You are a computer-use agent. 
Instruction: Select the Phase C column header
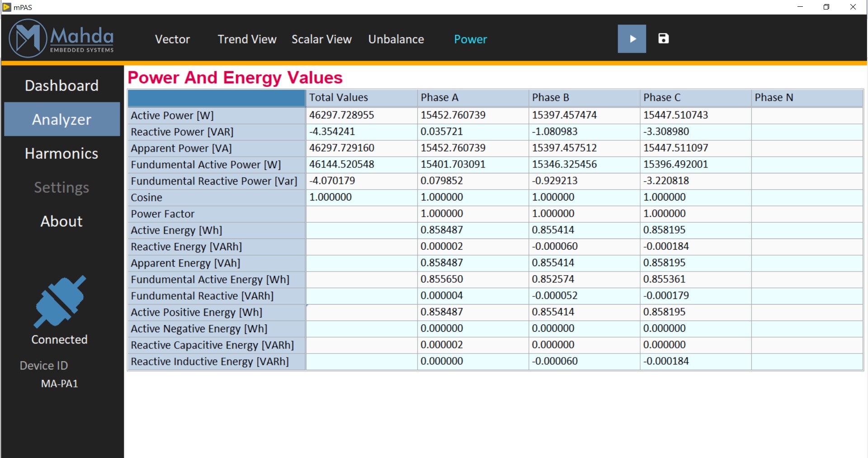[x=695, y=98]
